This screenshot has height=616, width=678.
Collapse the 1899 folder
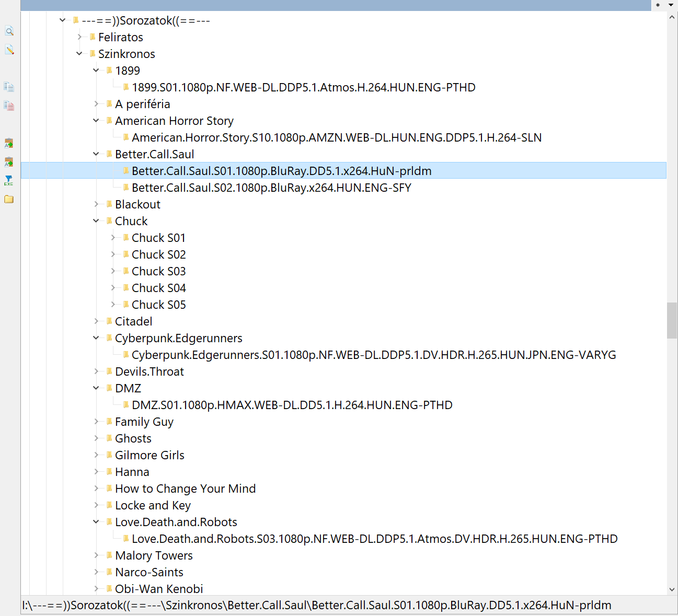tap(96, 70)
